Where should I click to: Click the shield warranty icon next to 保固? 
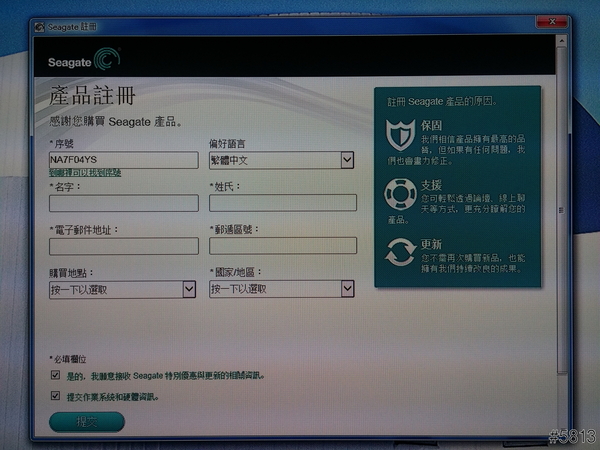(400, 135)
